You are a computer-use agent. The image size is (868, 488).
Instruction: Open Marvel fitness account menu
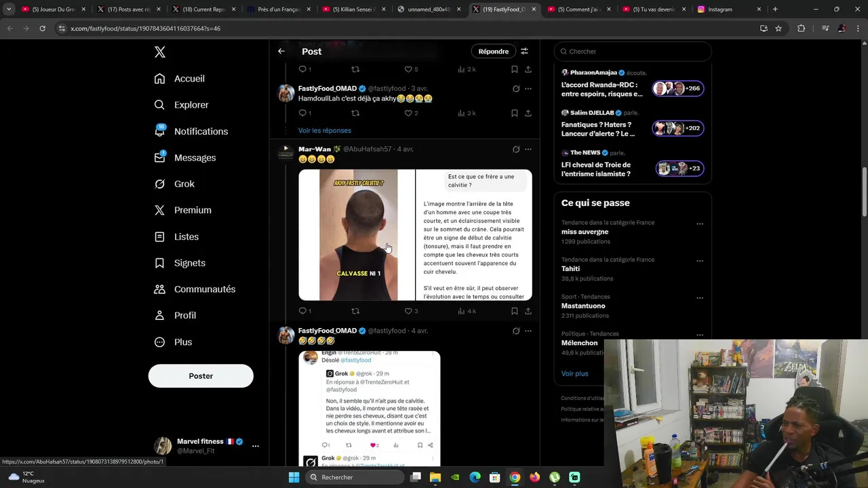206,446
